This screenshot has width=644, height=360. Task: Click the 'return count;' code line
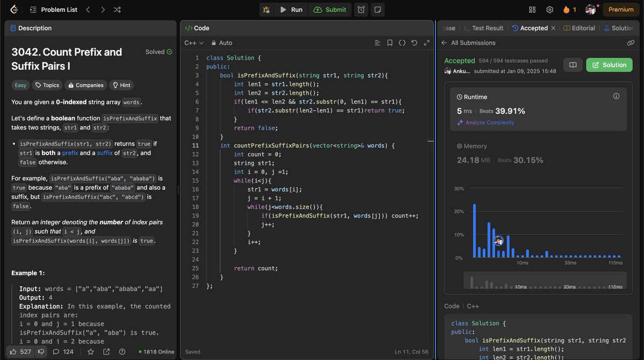256,268
